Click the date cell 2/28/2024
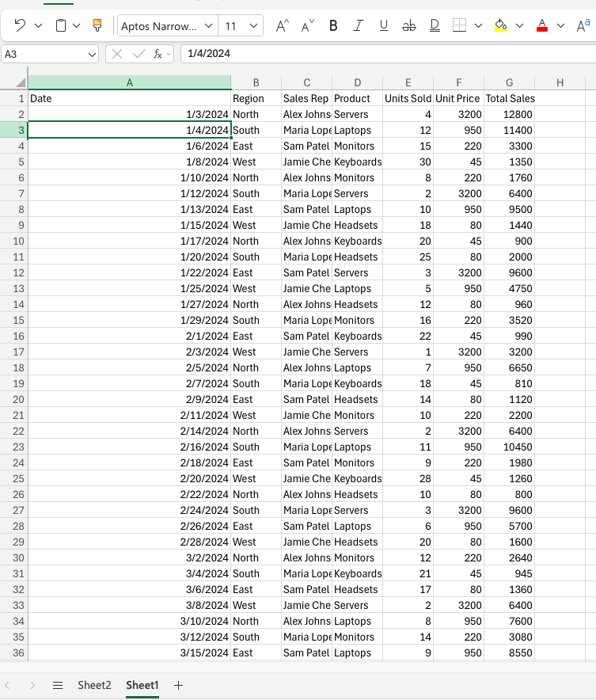Viewport: 596px width, 700px height. (x=129, y=542)
